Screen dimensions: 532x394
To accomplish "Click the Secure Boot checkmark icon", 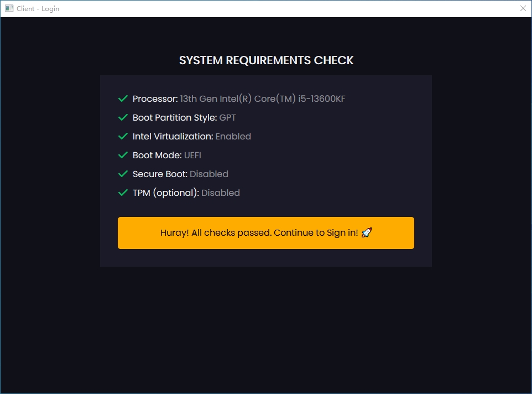I will (x=123, y=174).
